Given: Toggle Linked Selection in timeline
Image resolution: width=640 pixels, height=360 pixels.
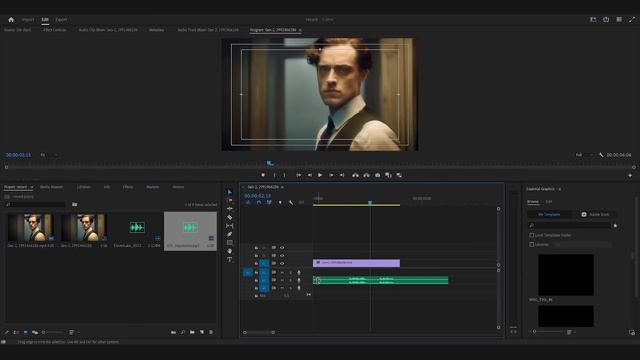Looking at the screenshot, I should [269, 202].
